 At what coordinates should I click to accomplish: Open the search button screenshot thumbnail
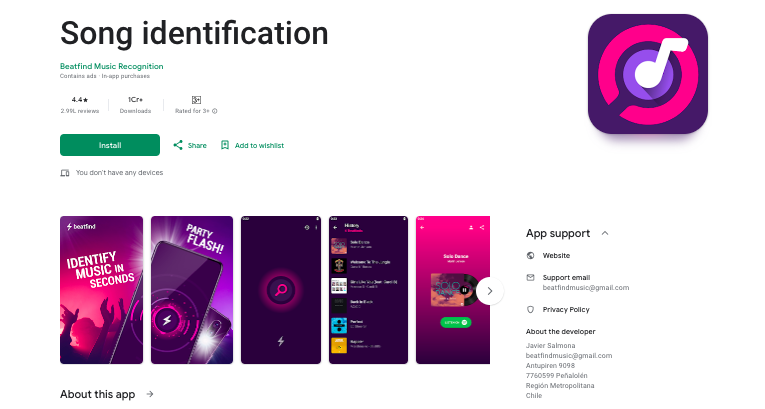click(281, 290)
